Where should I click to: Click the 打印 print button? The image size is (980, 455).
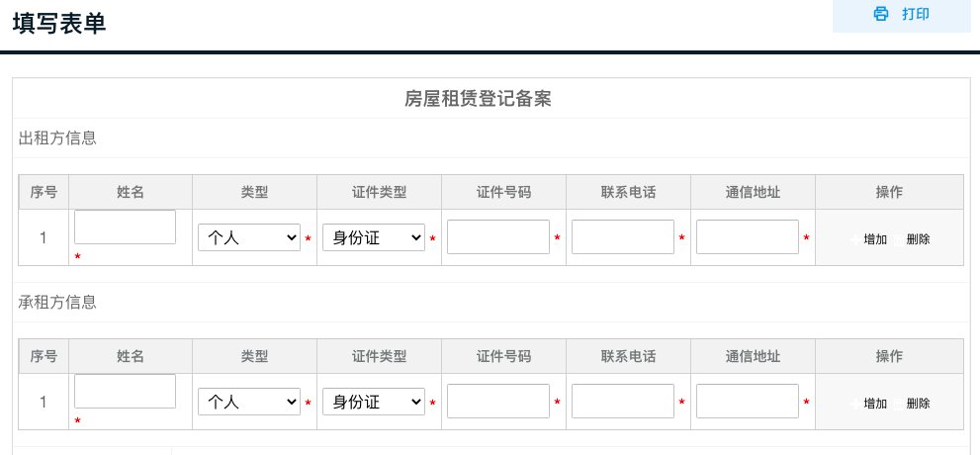[901, 14]
